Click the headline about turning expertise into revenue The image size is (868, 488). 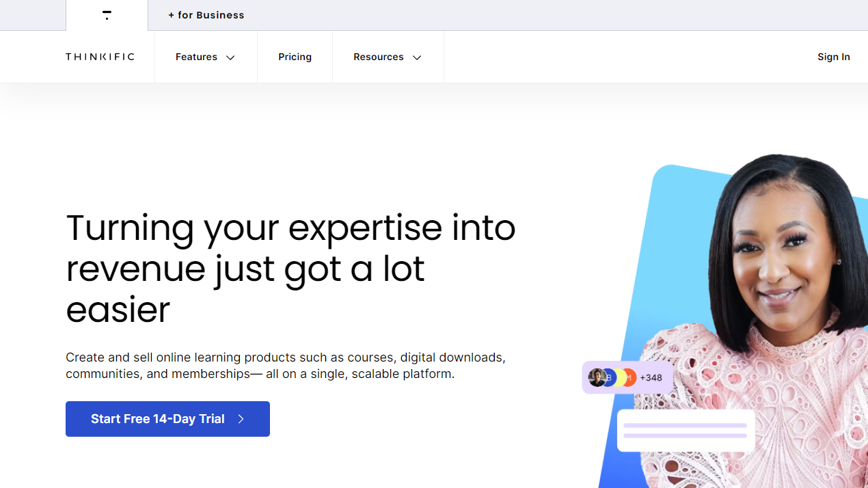(290, 269)
